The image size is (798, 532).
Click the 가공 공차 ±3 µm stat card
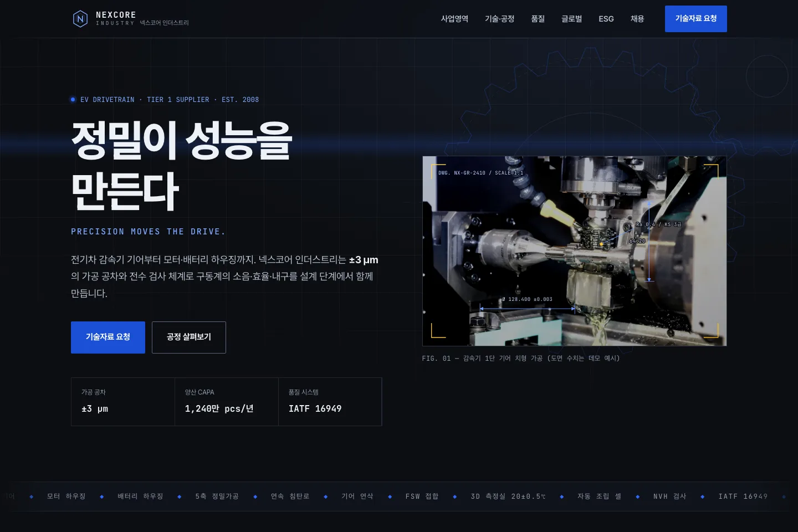pyautogui.click(x=123, y=402)
